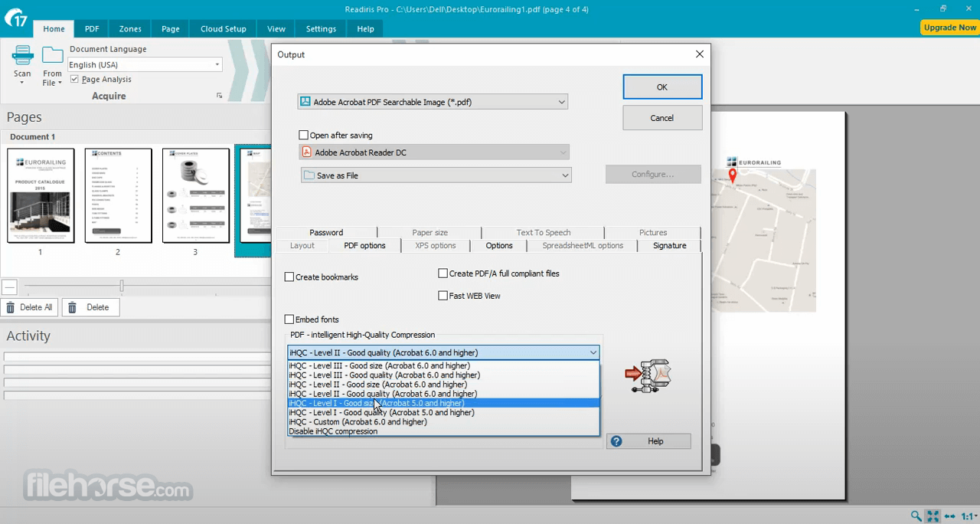Switch to the Layout tab

pos(302,245)
